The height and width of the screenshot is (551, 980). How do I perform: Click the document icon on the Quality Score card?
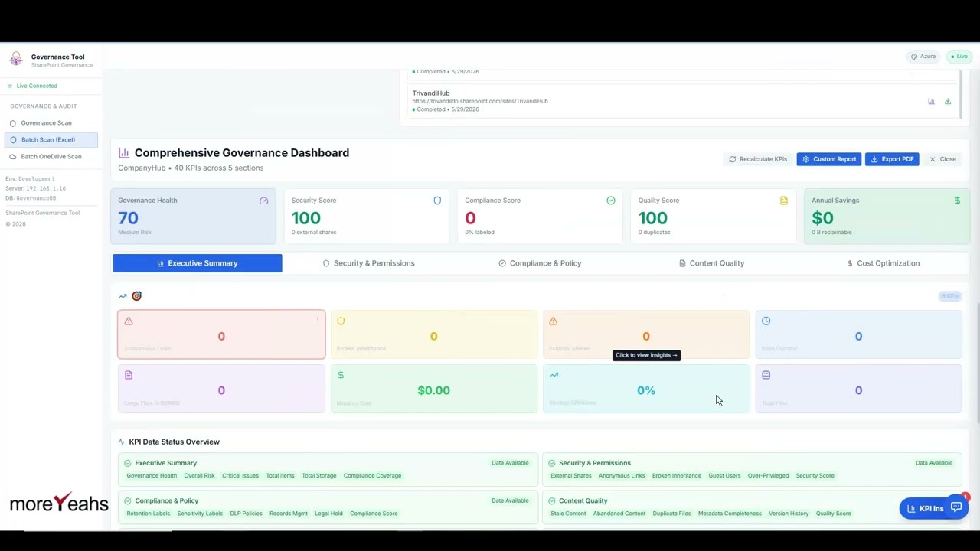click(784, 201)
